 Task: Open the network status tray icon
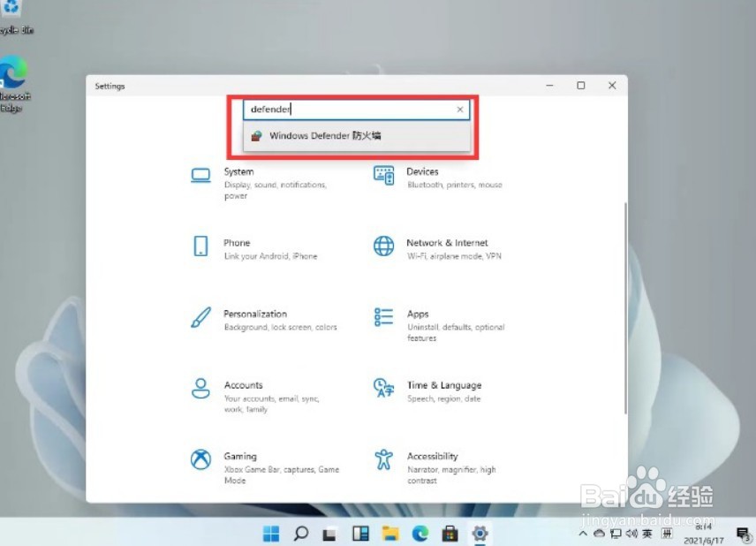616,534
